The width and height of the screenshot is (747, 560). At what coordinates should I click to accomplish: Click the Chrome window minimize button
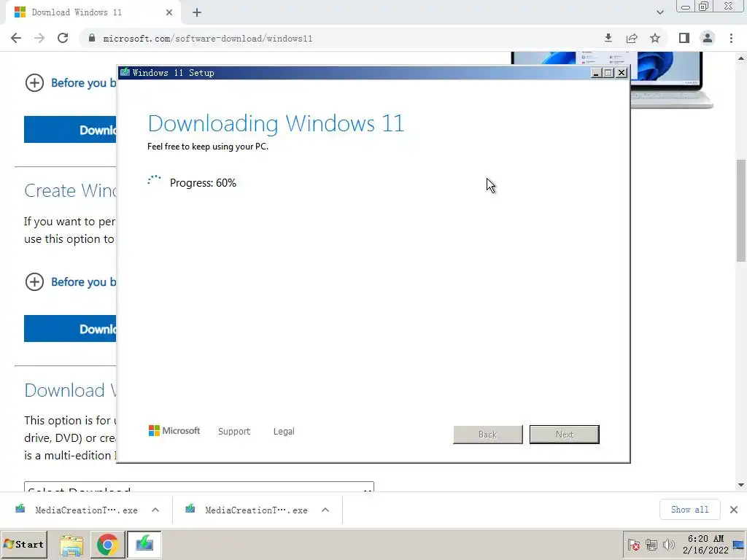click(686, 6)
